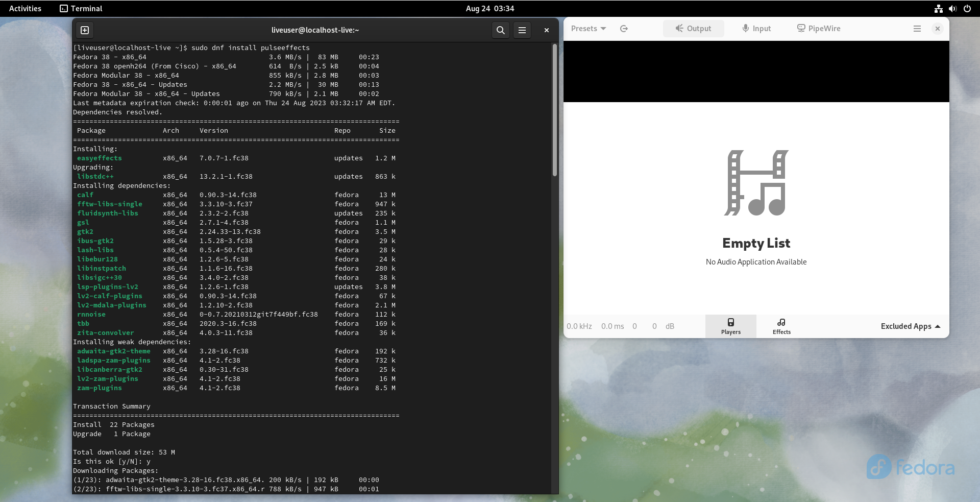Open the clock and calendar panel

490,8
